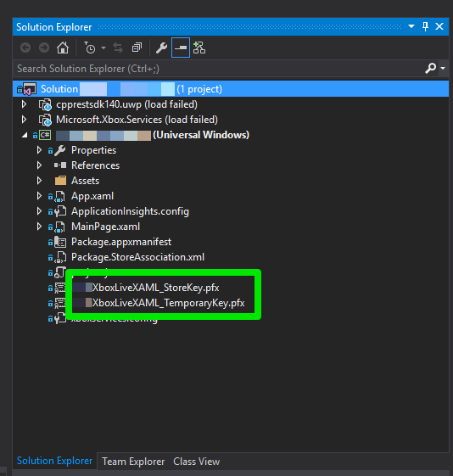Select the References label
The image size is (453, 476).
[x=95, y=165]
